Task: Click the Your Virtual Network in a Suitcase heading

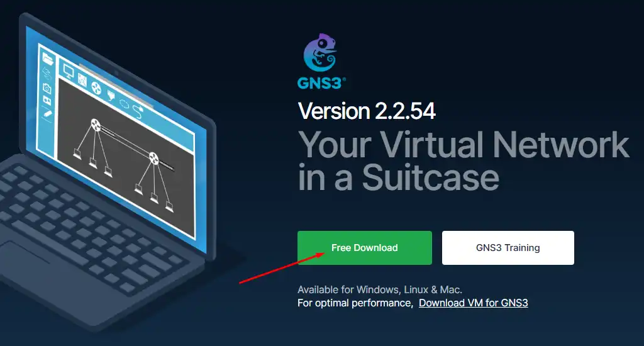Action: tap(464, 161)
